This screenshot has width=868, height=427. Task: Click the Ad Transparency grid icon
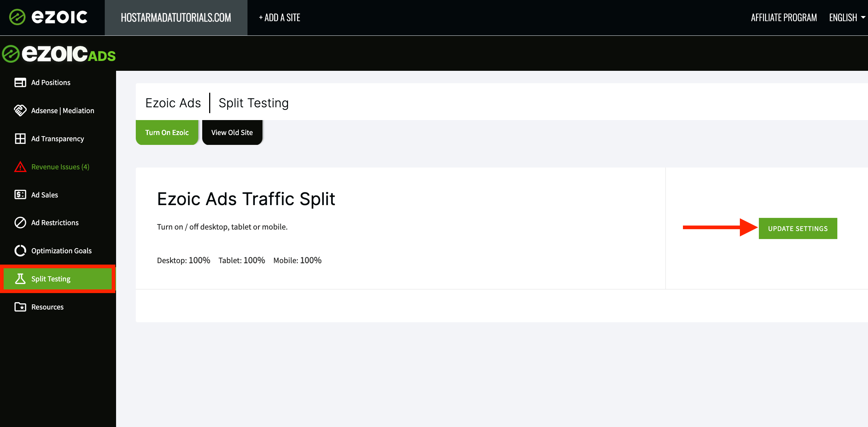click(x=20, y=139)
